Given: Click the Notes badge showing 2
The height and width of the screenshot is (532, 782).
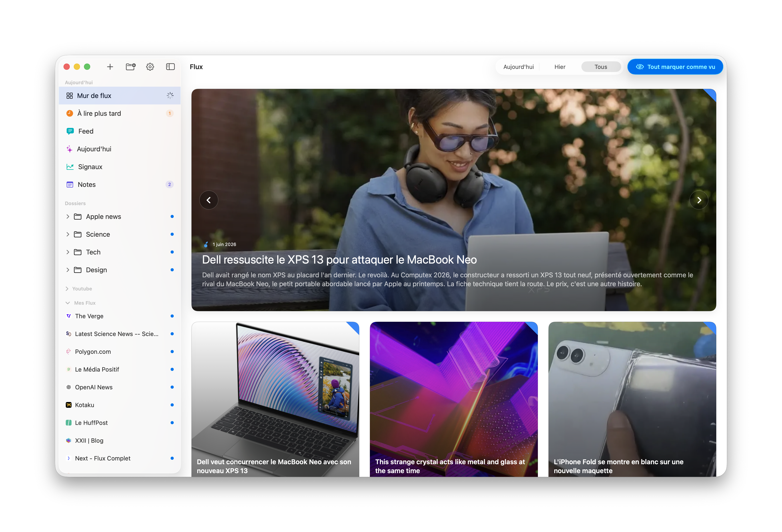Looking at the screenshot, I should pyautogui.click(x=170, y=185).
